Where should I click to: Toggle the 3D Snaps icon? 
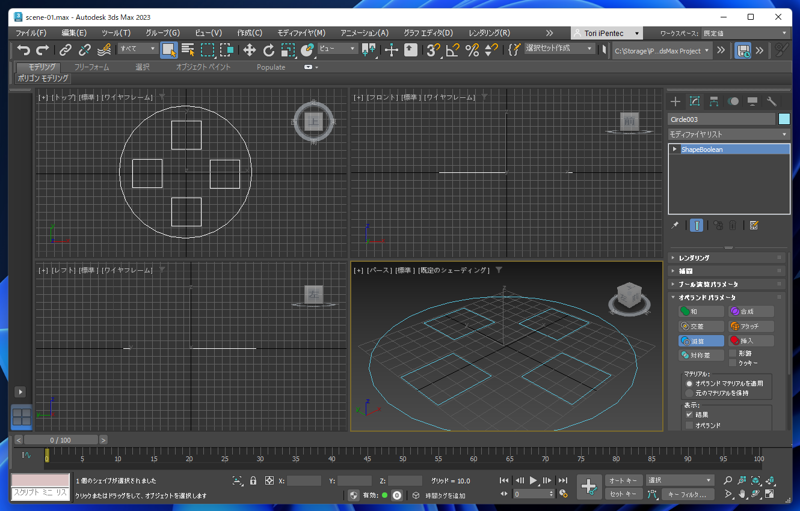tap(433, 50)
